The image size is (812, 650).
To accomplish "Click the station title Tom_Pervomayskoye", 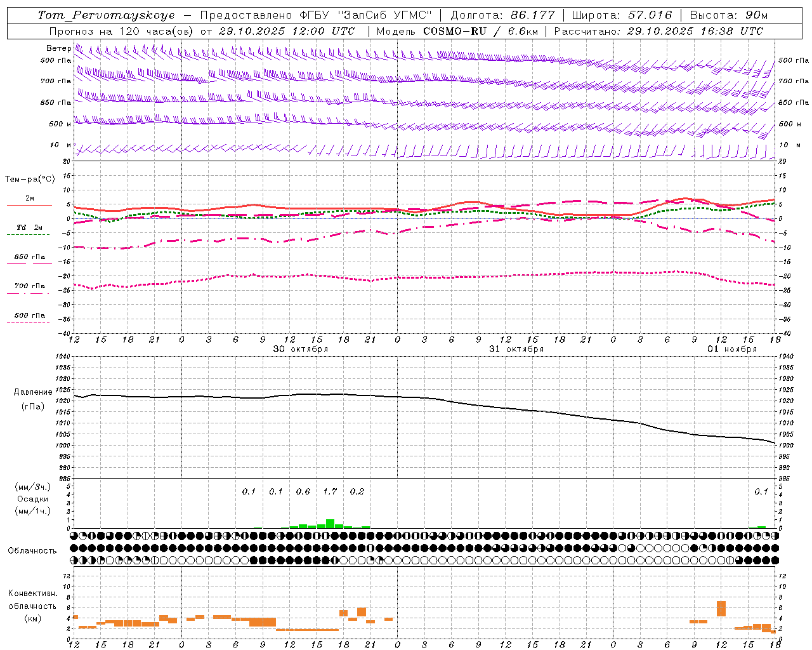I will [106, 15].
